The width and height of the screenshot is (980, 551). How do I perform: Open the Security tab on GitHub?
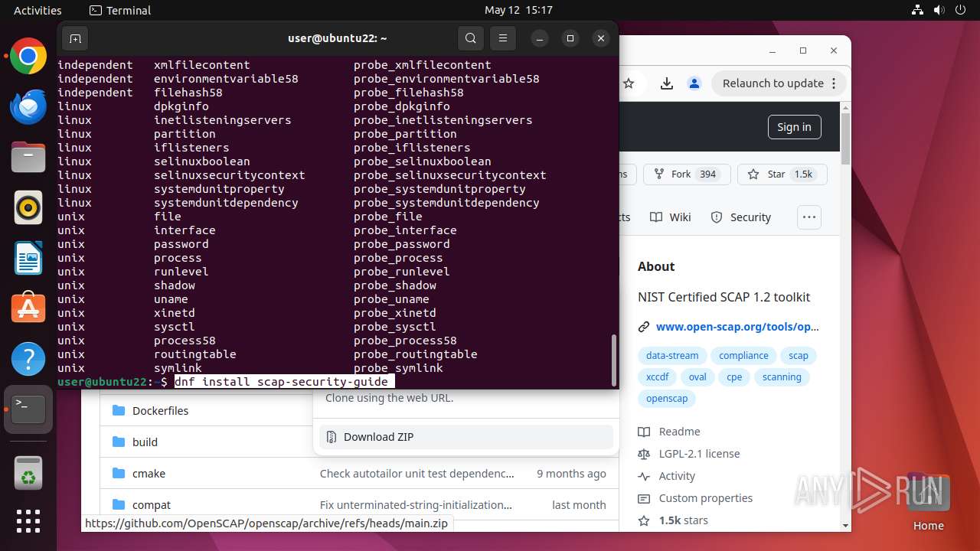click(x=740, y=217)
